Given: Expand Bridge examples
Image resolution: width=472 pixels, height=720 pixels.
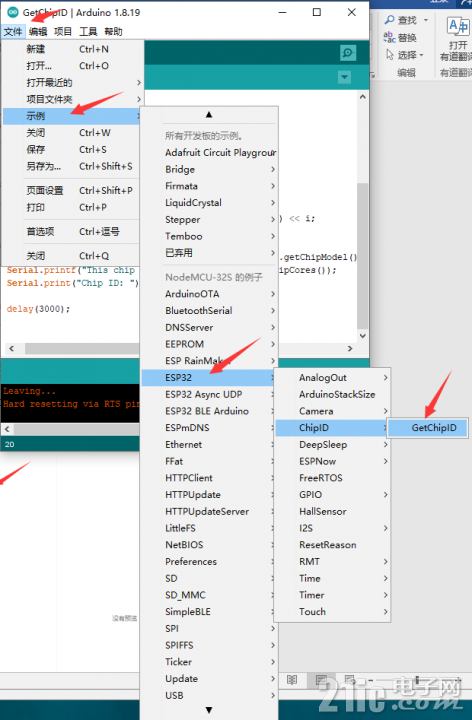Looking at the screenshot, I should (209, 169).
